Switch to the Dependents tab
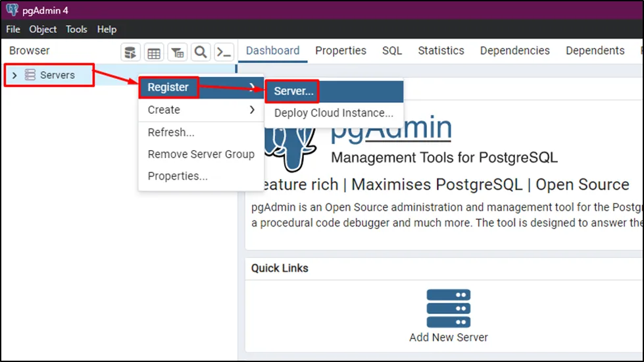The width and height of the screenshot is (644, 362). pyautogui.click(x=595, y=51)
